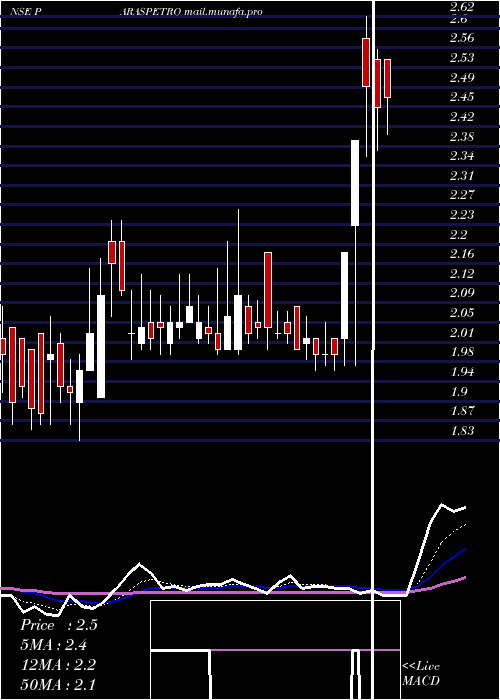The image size is (500, 700).
Task: Click the 'Price : 2.5' readout
Action: click(x=59, y=625)
